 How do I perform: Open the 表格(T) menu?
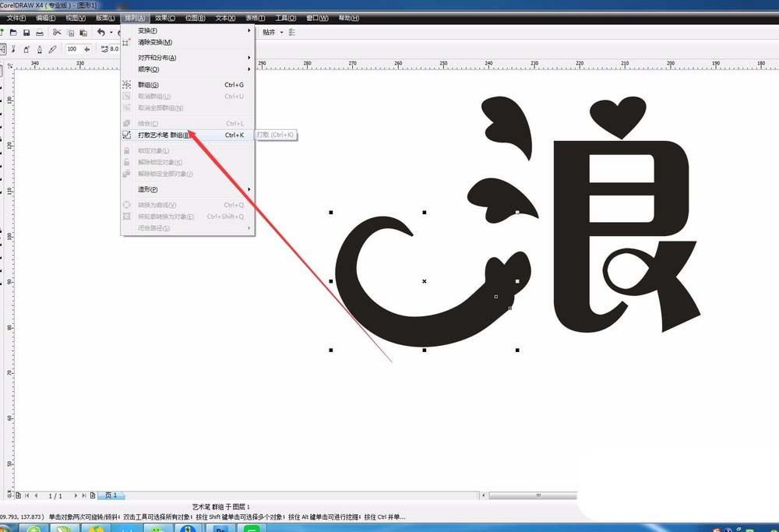pyautogui.click(x=256, y=18)
